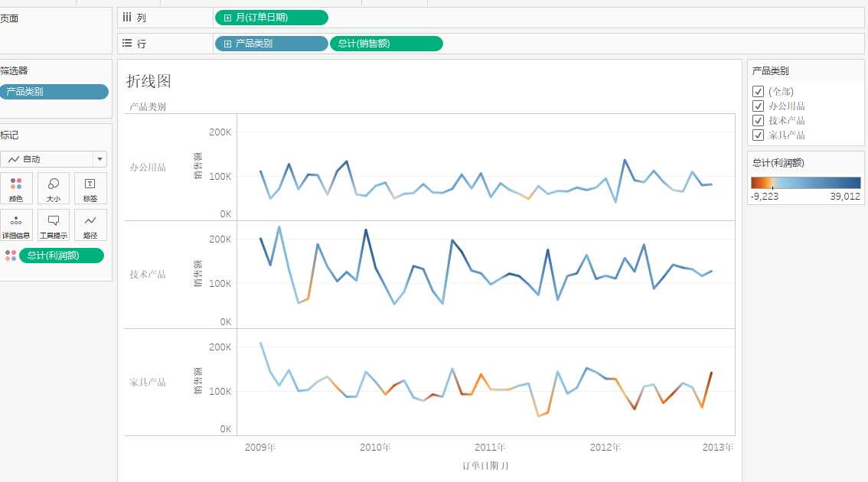Toggle the 办公用品 filter checkbox

(759, 106)
